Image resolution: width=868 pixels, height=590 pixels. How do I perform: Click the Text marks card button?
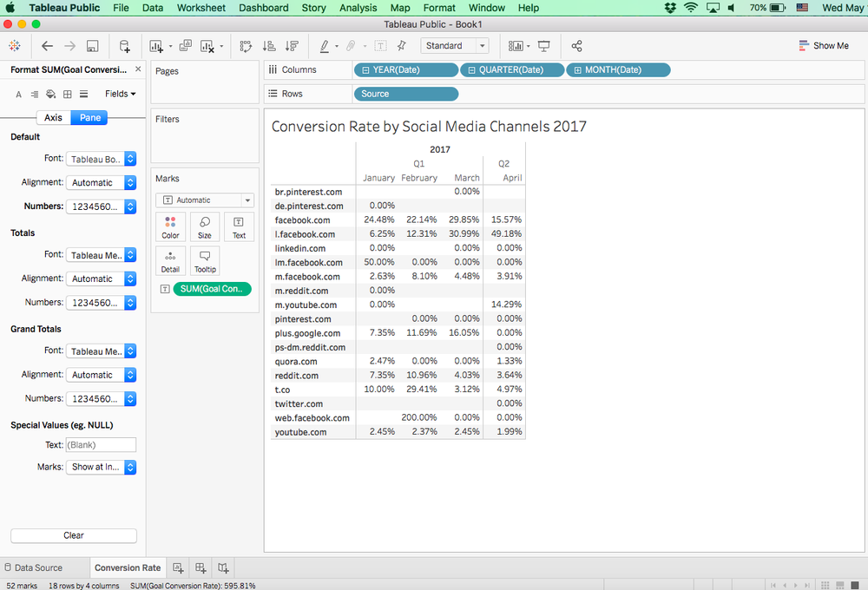(240, 227)
